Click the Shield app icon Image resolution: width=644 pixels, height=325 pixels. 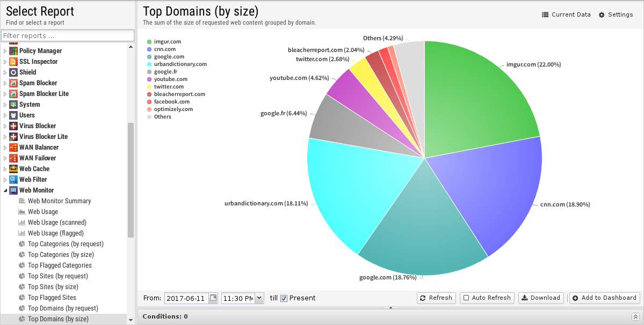(13, 72)
